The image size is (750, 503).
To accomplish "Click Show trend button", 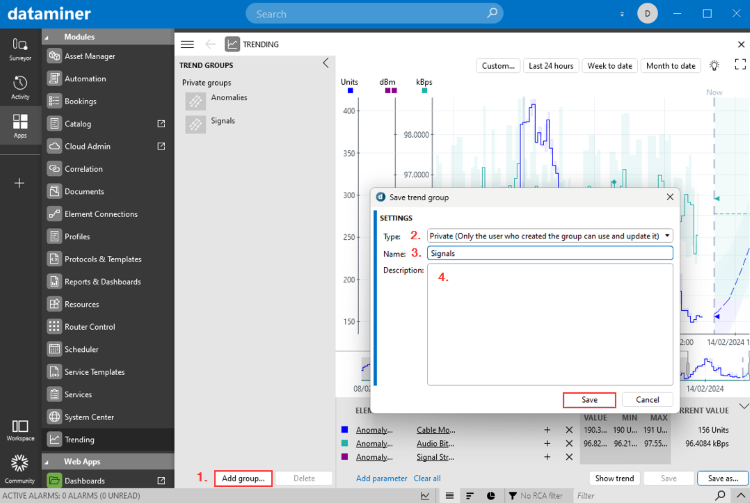I will click(614, 478).
